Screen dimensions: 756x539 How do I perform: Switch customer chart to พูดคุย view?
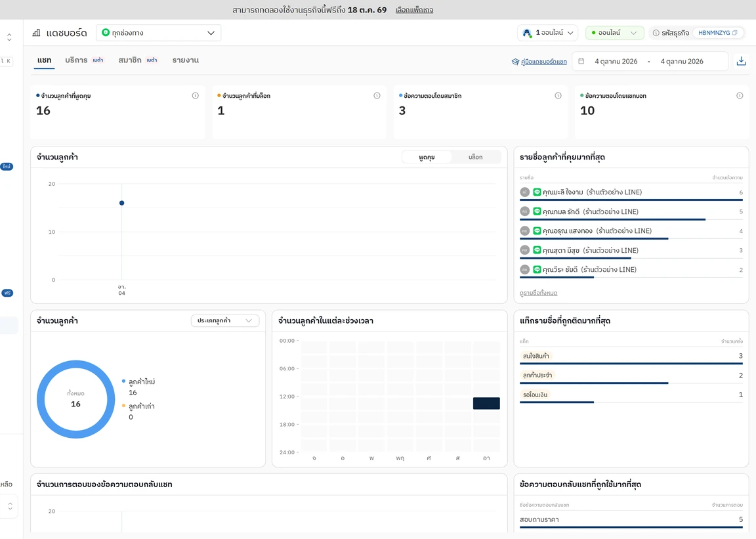point(427,157)
